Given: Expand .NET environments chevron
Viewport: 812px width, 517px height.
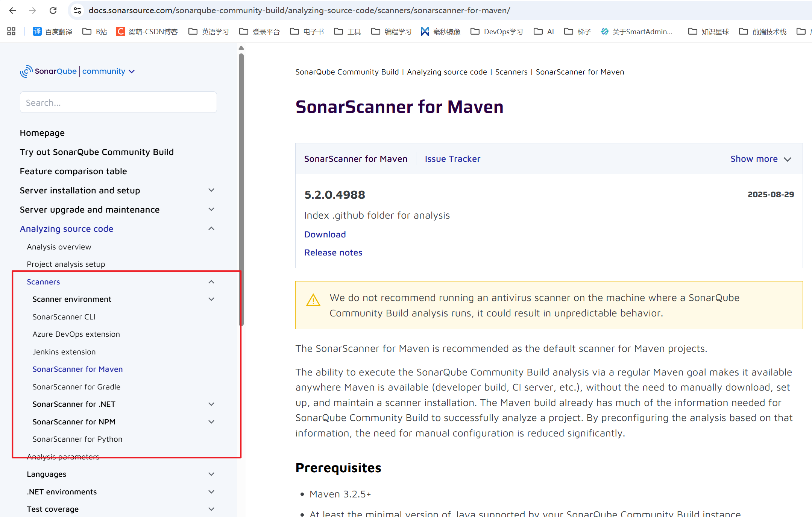Looking at the screenshot, I should pos(211,492).
